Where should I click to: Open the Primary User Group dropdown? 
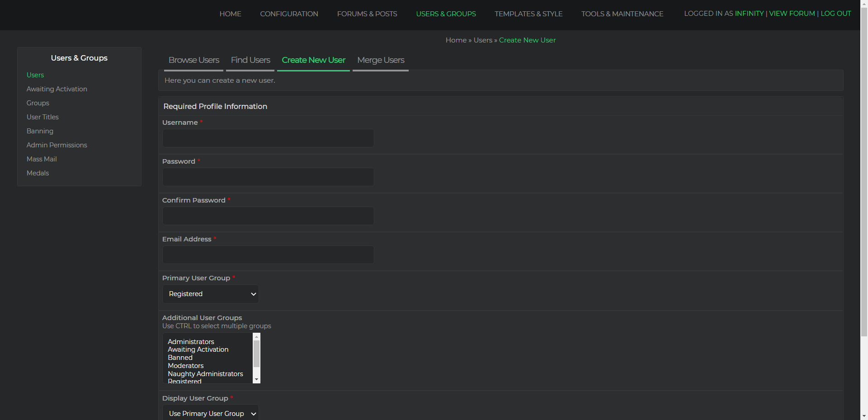[210, 294]
